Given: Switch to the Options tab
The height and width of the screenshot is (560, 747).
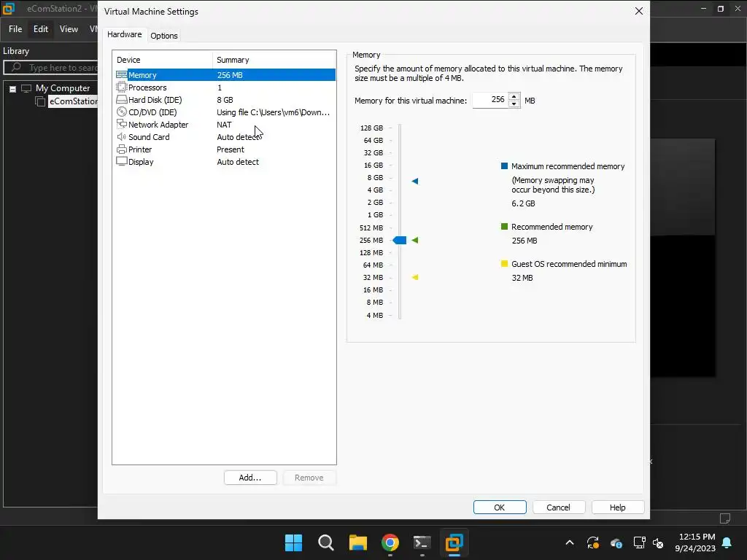Looking at the screenshot, I should 164,36.
